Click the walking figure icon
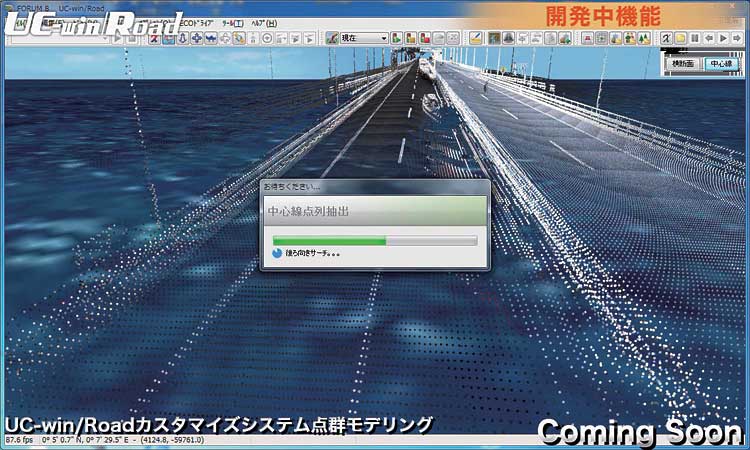Screen dimensions: 750x450 pos(666,38)
